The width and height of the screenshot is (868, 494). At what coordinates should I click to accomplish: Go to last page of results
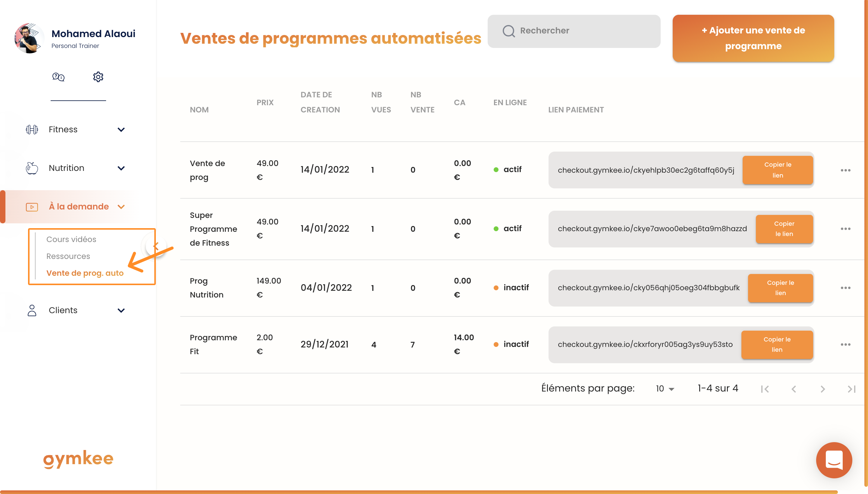tap(851, 389)
